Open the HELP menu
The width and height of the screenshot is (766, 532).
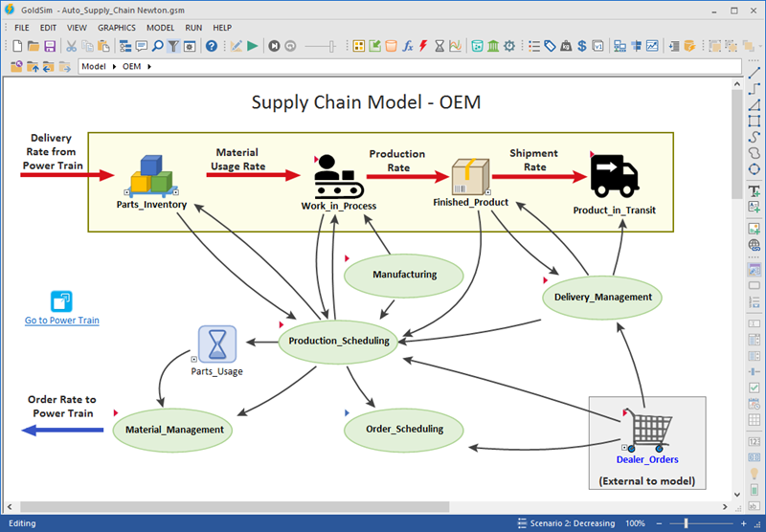pyautogui.click(x=222, y=28)
